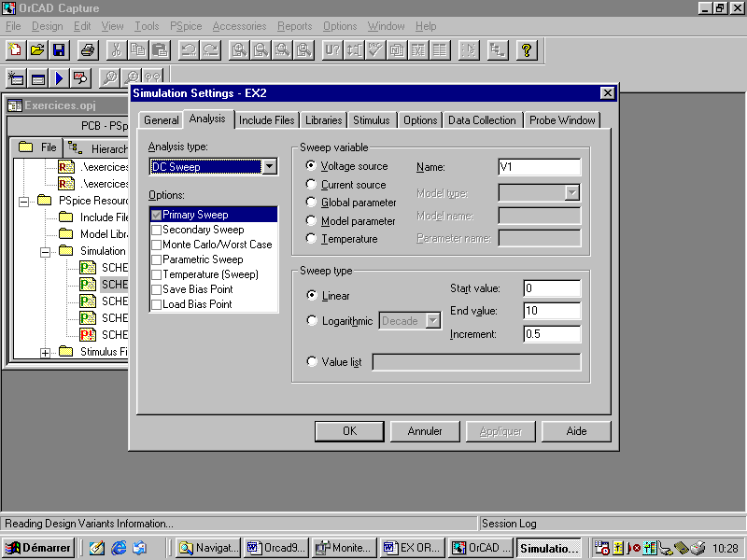The height and width of the screenshot is (560, 747).
Task: Select the Value list radio button
Action: tap(312, 362)
